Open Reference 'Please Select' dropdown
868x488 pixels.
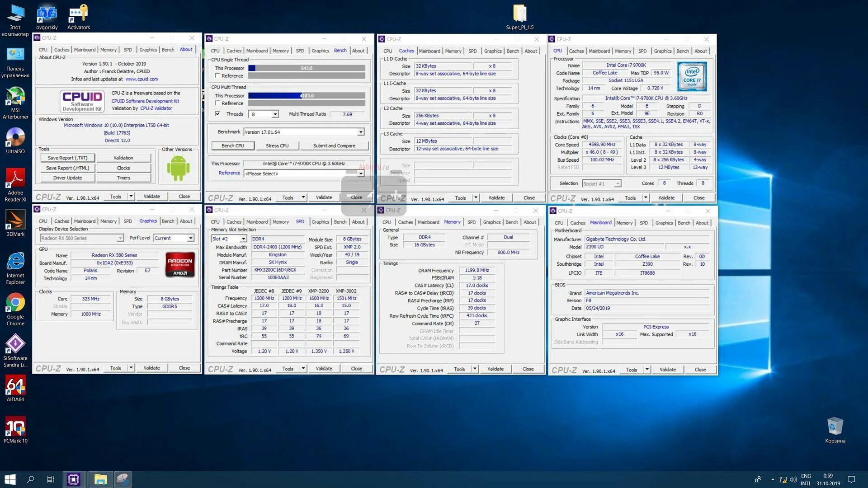(x=361, y=174)
